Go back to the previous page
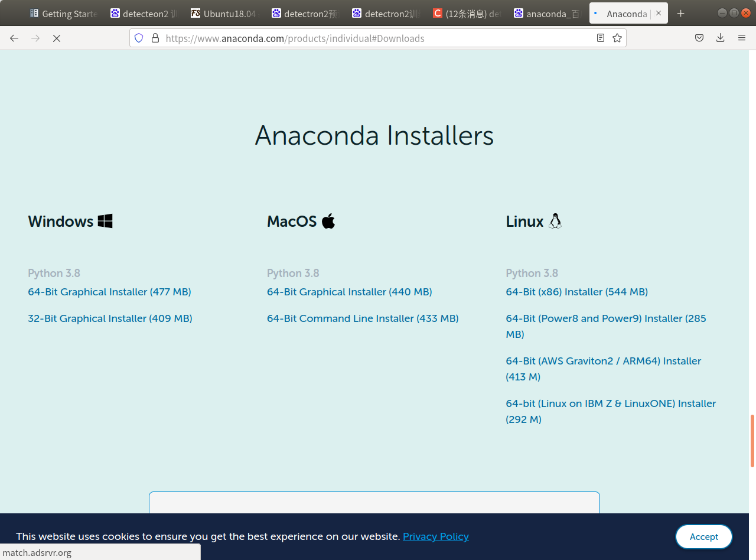Image resolution: width=756 pixels, height=560 pixels. [x=14, y=38]
